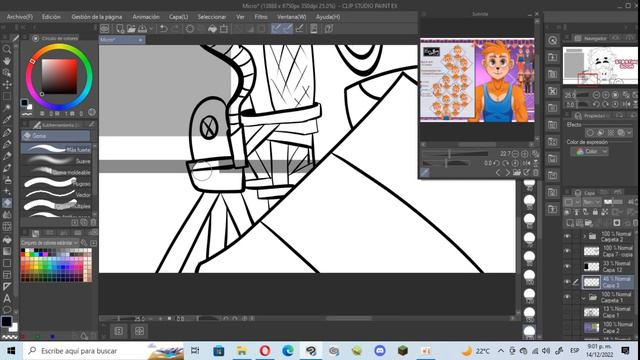Hide the Capa 3 layer
This screenshot has height=360, width=640.
567,282
